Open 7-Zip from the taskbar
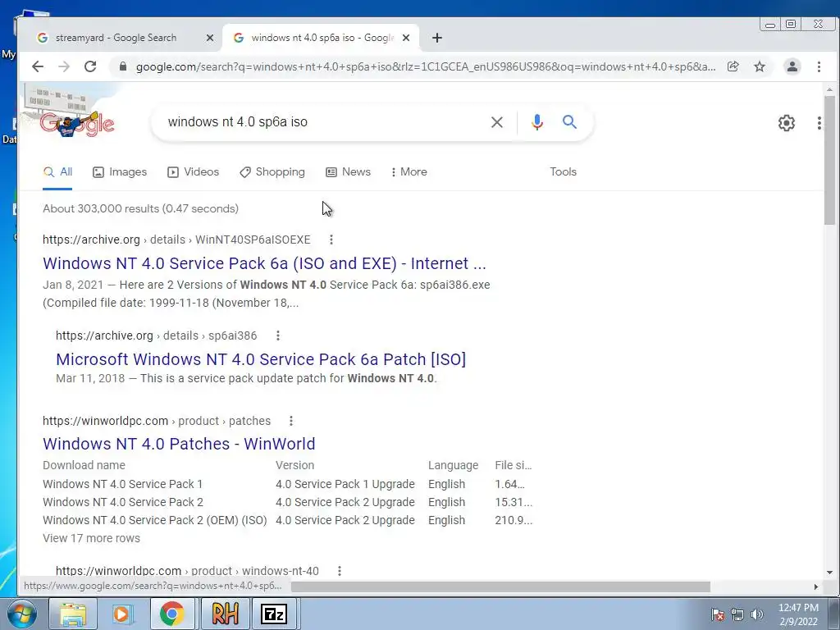 point(274,614)
